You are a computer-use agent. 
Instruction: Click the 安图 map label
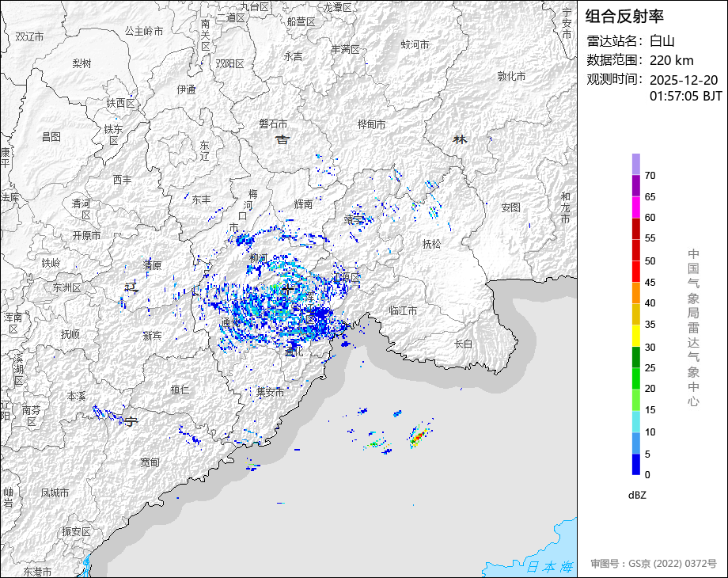(x=510, y=207)
